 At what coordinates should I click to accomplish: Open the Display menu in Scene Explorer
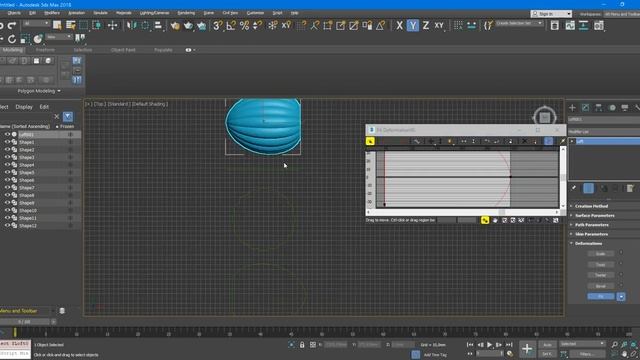coord(24,107)
